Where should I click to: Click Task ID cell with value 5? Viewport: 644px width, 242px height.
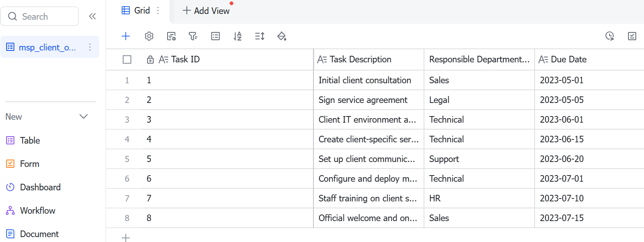[227, 159]
